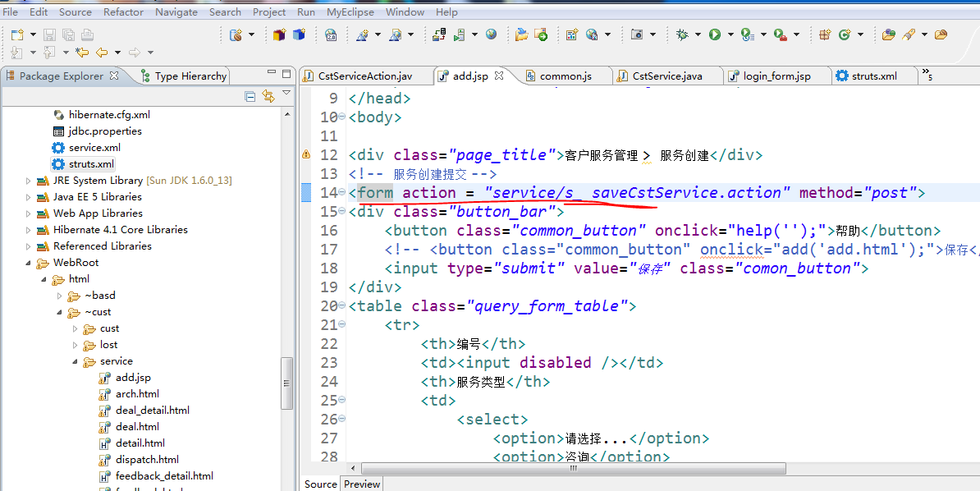Click the warning marker on line 12
The height and width of the screenshot is (491, 980).
pyautogui.click(x=306, y=154)
